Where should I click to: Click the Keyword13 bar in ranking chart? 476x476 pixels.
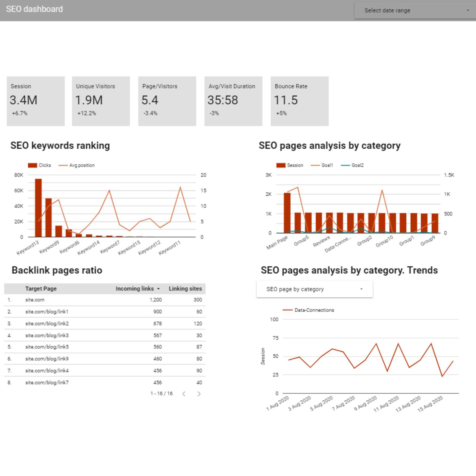point(38,208)
